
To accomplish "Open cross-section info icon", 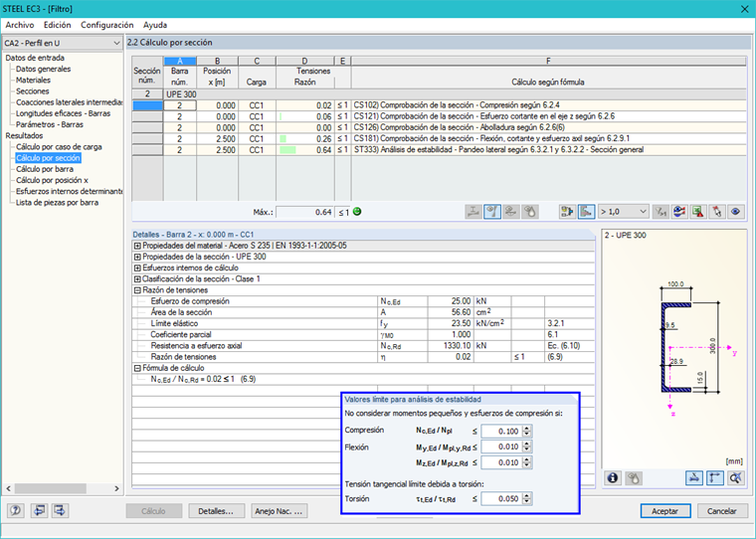I will (613, 477).
